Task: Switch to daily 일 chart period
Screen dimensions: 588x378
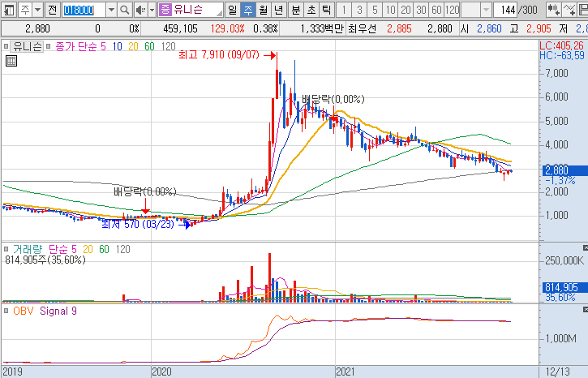Action: pos(233,10)
